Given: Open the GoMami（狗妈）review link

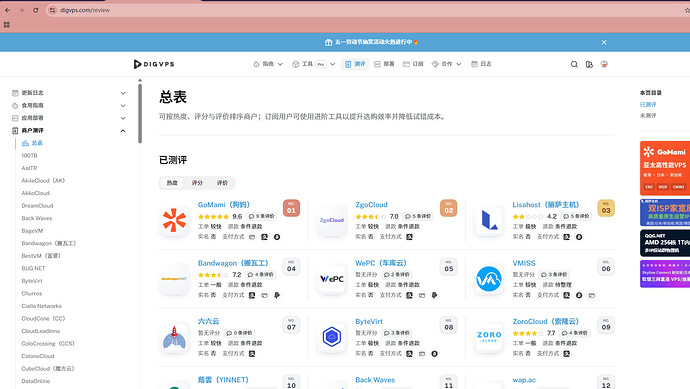Looking at the screenshot, I should click(224, 205).
